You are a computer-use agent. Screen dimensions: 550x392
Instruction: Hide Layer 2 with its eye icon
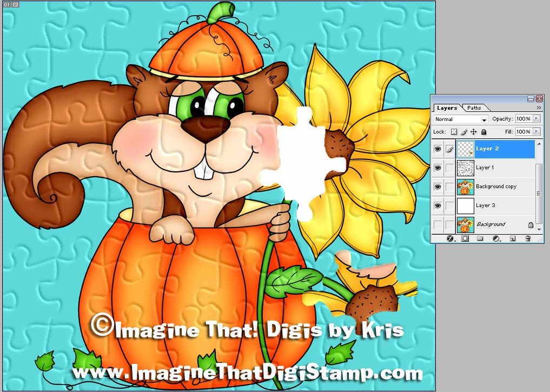pyautogui.click(x=438, y=149)
